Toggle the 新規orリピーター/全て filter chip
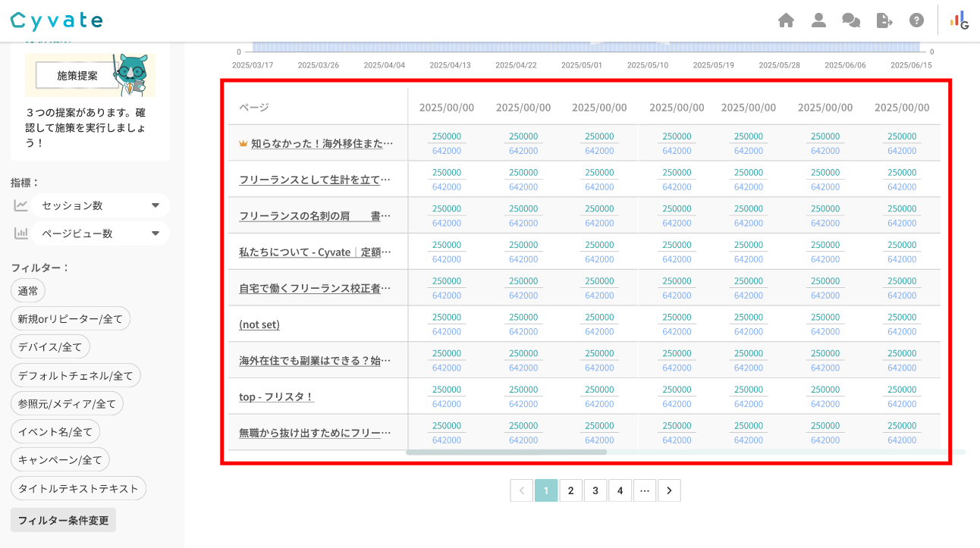 (x=71, y=318)
